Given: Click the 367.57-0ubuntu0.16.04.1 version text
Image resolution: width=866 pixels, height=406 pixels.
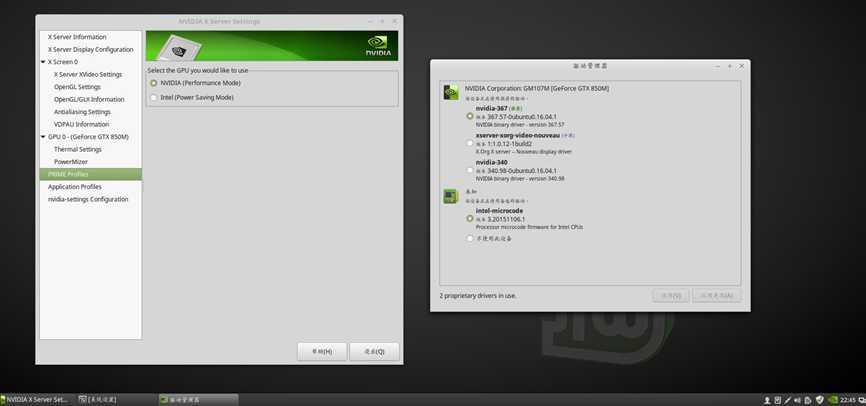Looking at the screenshot, I should (x=522, y=117).
